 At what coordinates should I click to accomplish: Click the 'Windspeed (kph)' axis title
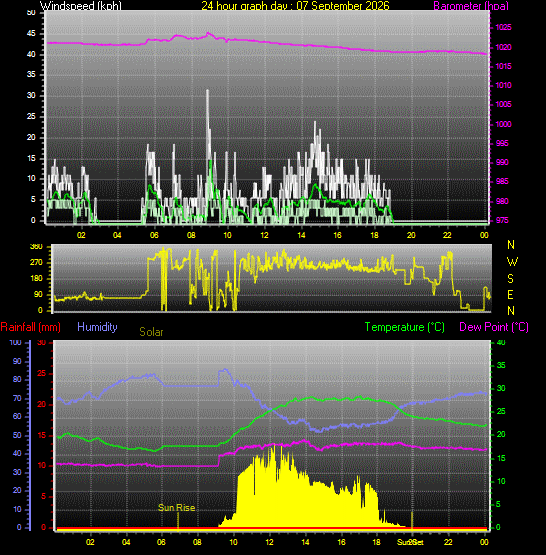[x=81, y=6]
